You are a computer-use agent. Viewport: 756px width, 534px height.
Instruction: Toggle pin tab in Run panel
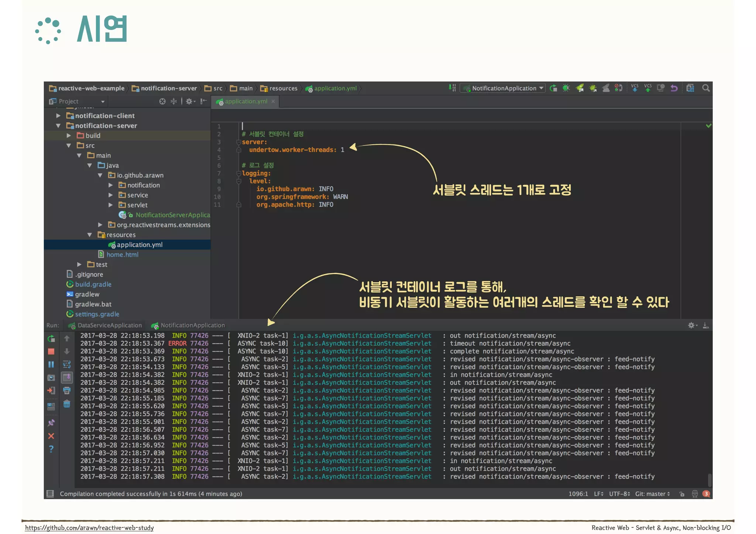pyautogui.click(x=51, y=423)
